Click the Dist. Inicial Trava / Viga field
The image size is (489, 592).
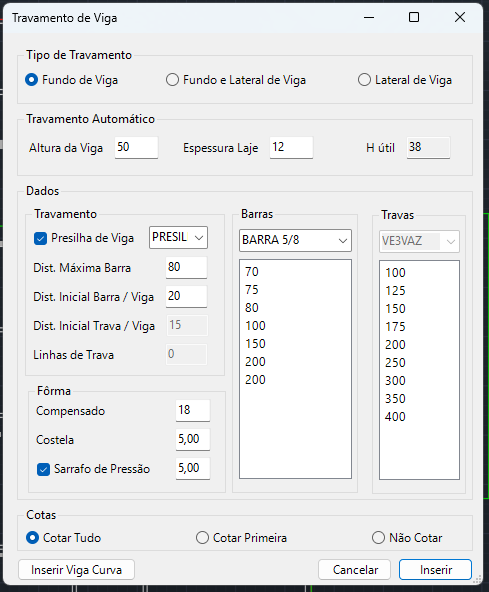coord(187,325)
